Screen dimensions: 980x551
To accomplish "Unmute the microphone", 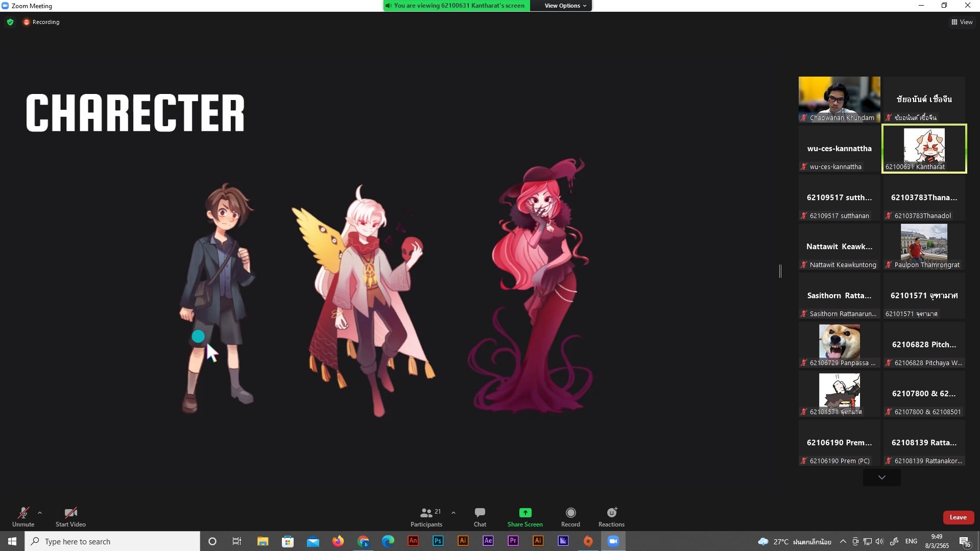I will click(x=23, y=516).
